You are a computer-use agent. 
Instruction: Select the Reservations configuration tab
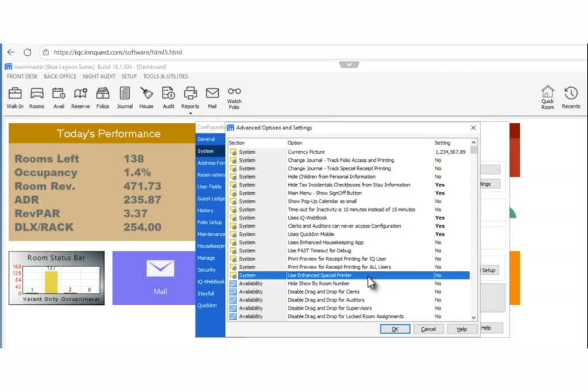coord(210,174)
